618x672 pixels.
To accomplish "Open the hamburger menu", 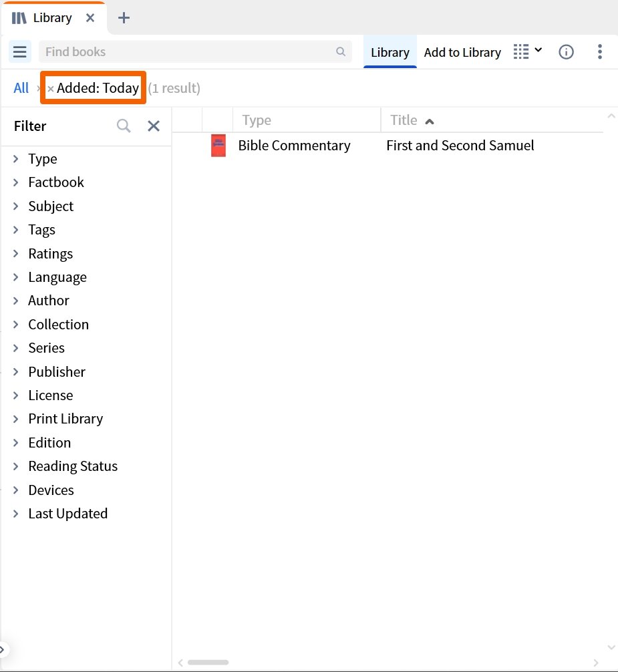I will [x=19, y=51].
